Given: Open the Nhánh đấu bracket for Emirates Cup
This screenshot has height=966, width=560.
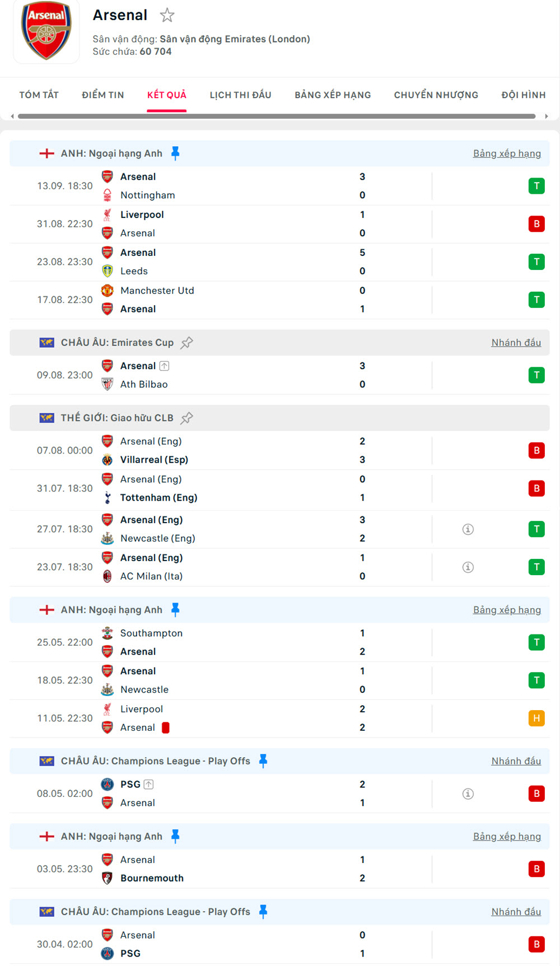Looking at the screenshot, I should tap(516, 342).
